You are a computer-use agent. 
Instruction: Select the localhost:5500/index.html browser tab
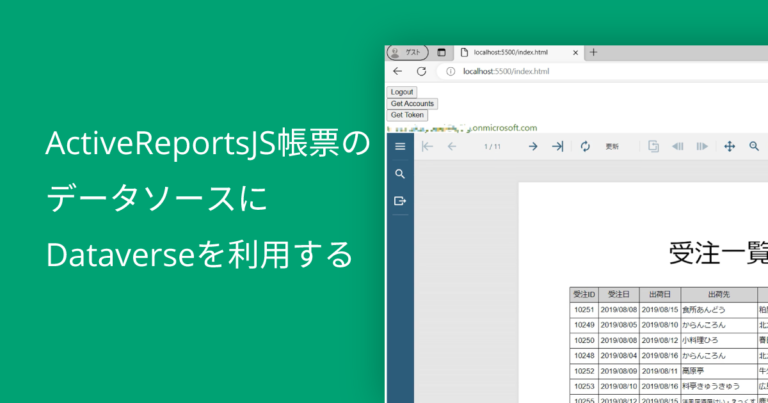tap(518, 52)
